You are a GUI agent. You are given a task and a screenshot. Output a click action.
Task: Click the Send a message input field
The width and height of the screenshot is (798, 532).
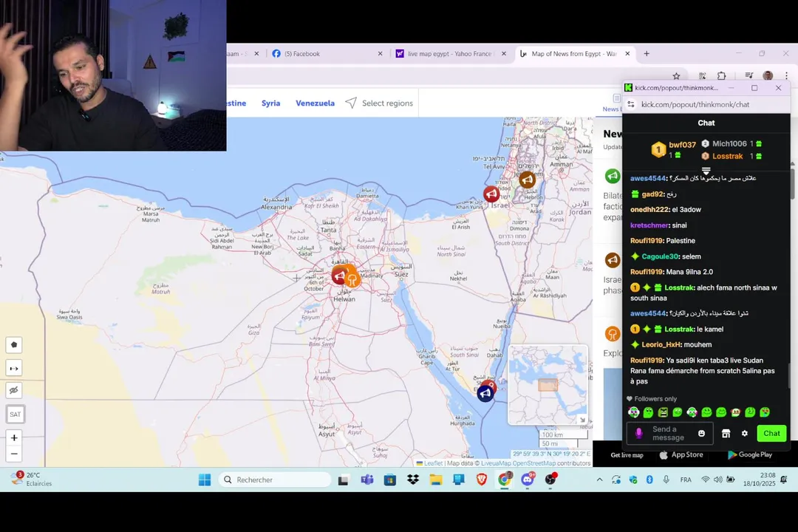click(x=669, y=433)
